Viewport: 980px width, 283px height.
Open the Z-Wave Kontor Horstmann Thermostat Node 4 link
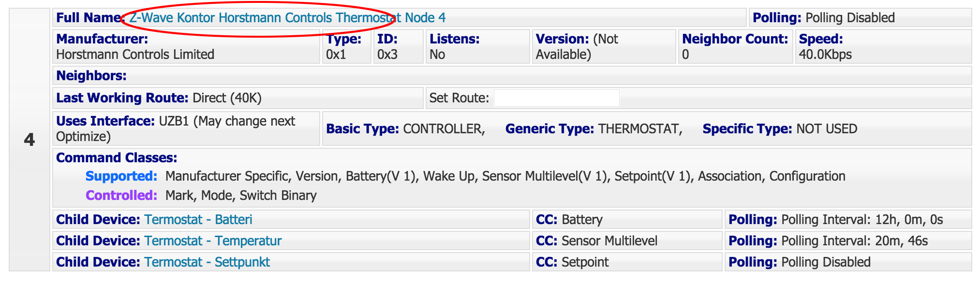[287, 18]
